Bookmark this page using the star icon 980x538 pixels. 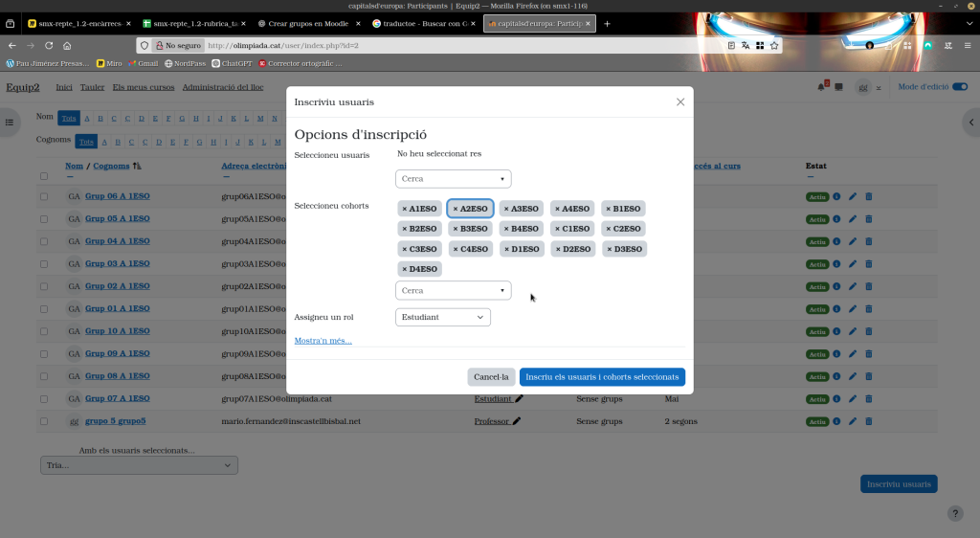click(x=774, y=45)
